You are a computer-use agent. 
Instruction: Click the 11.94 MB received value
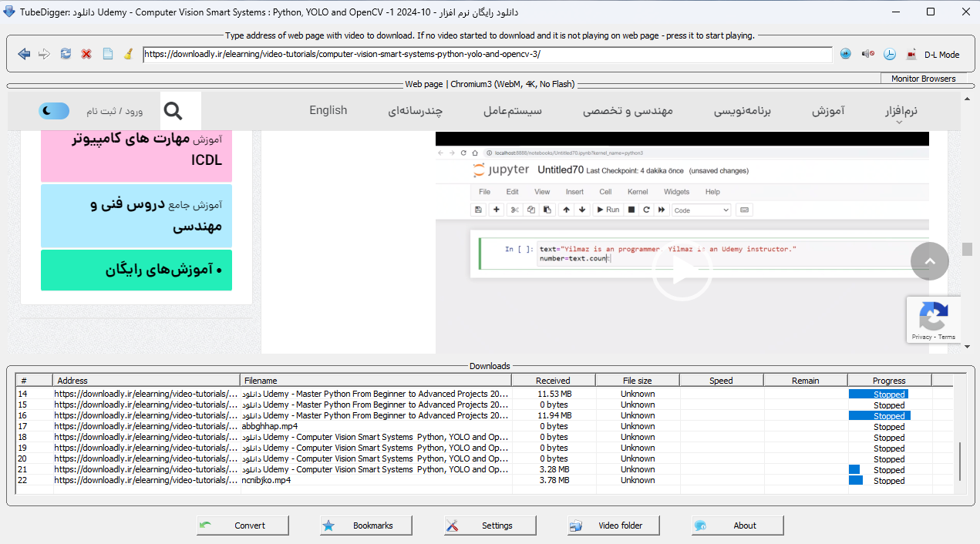tap(554, 415)
